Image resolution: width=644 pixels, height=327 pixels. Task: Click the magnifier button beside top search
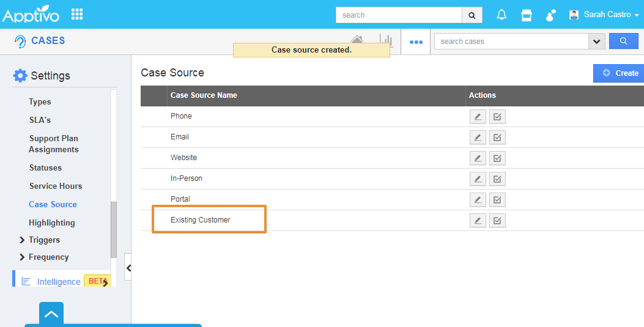[x=472, y=15]
